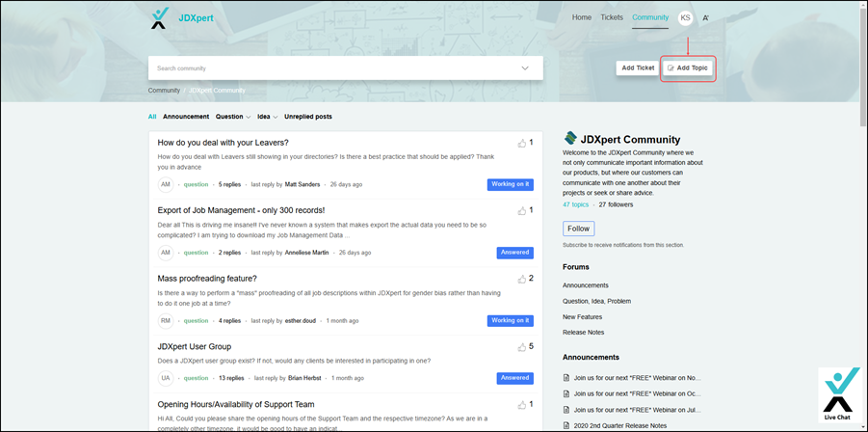Viewport: 868px width, 432px height.
Task: Open the Release Notes forum link
Action: [583, 333]
